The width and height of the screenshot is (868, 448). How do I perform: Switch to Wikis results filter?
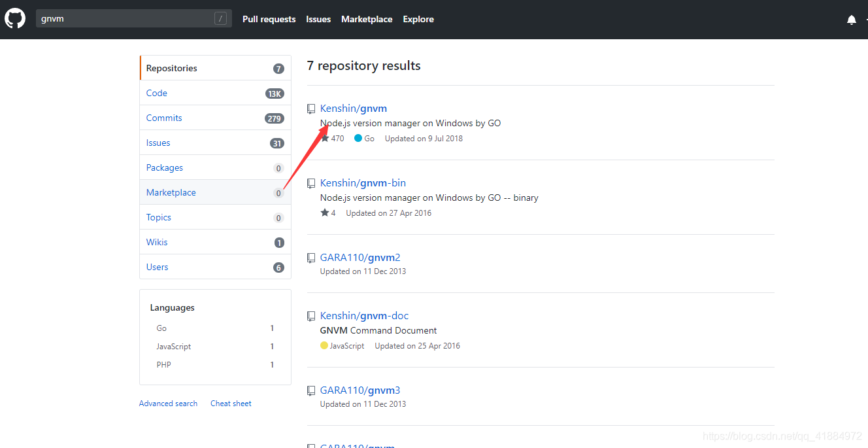[215, 242]
